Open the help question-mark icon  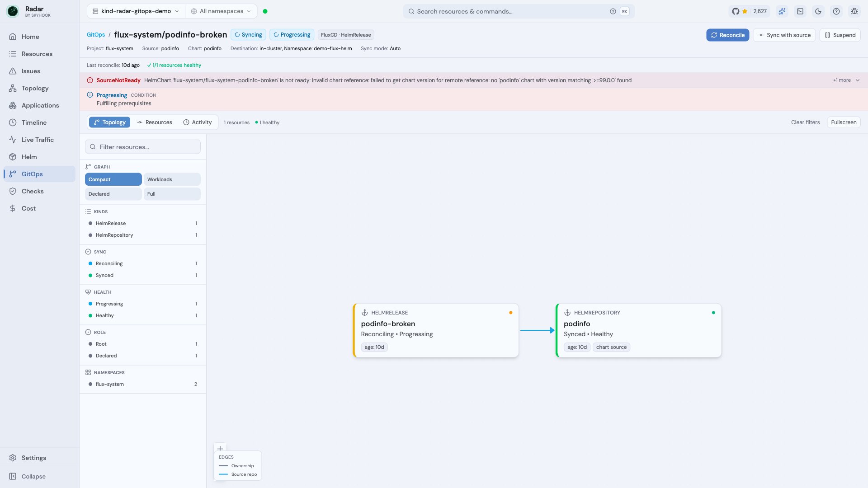tap(836, 11)
